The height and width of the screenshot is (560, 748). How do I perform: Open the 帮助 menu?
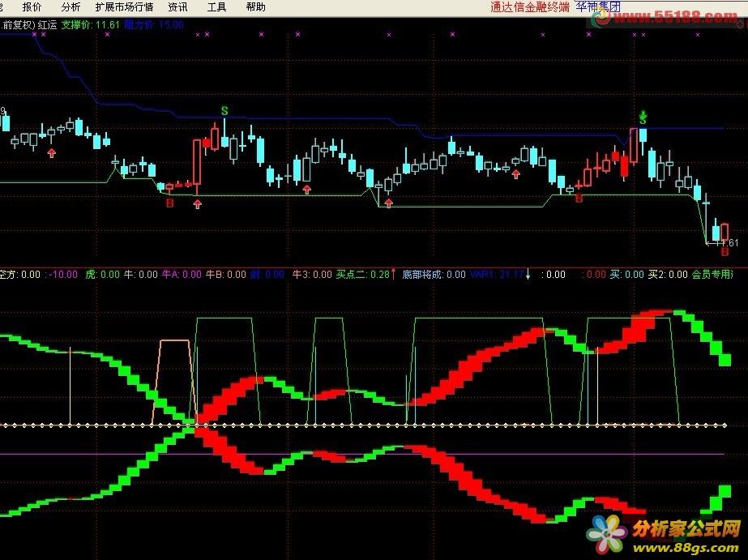pos(256,7)
